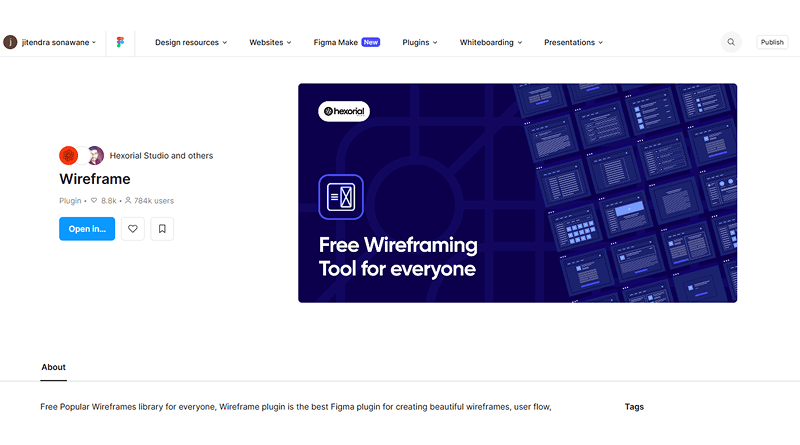This screenshot has width=800, height=445.
Task: Click the Wireframe plugin title
Action: tap(95, 179)
